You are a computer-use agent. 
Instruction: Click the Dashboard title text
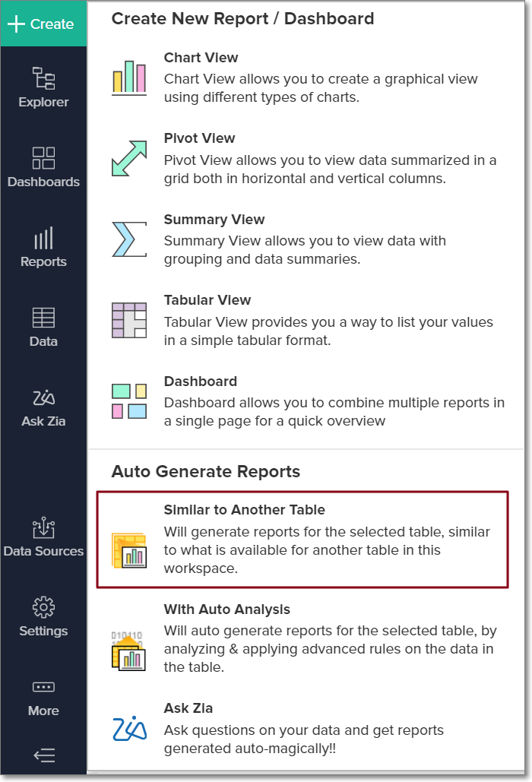pyautogui.click(x=201, y=381)
